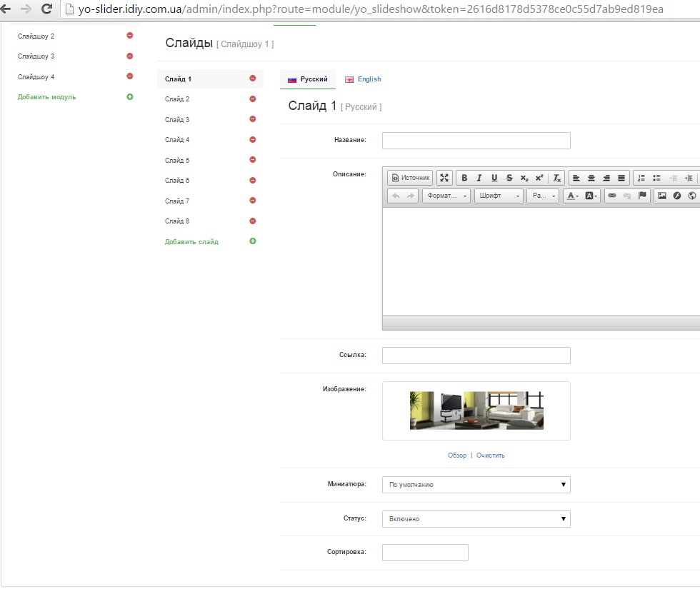Delete Слайд 5 using its red minus icon
This screenshot has width=700, height=594.
253,159
